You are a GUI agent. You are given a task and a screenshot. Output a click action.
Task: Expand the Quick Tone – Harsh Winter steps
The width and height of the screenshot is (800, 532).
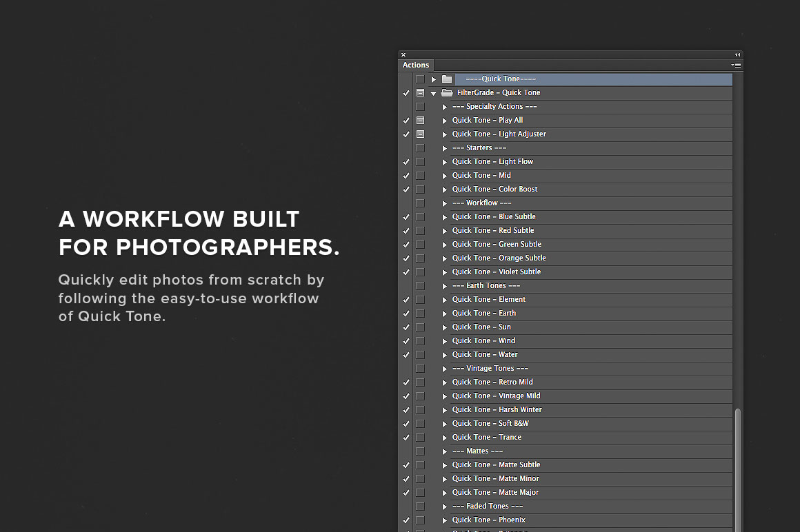click(x=445, y=410)
